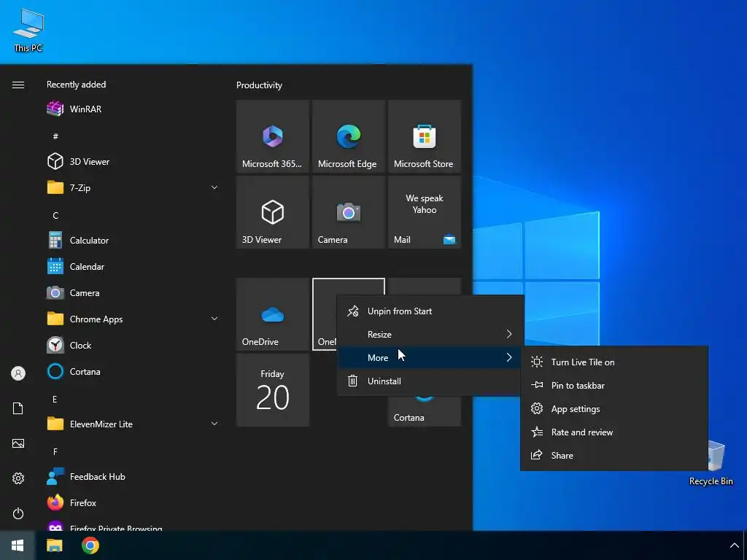This screenshot has width=747, height=560.
Task: Open the Cortana tile
Action: click(x=425, y=411)
